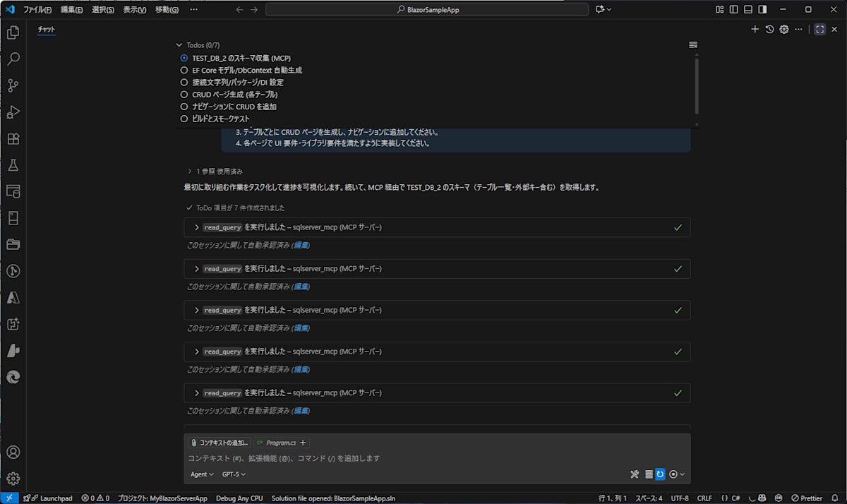Open chat settings gear icon
This screenshot has width=847, height=504.
(x=783, y=29)
